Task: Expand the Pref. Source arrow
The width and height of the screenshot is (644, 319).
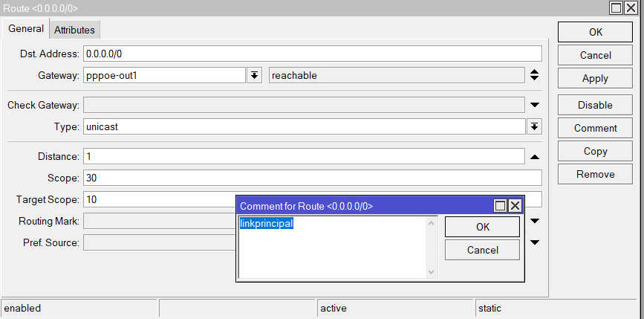Action: pos(534,242)
